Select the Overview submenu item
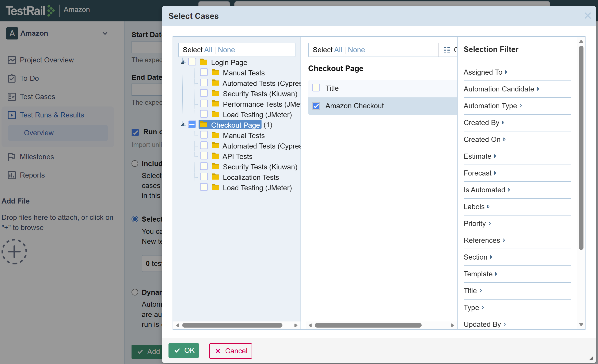The width and height of the screenshot is (598, 364). click(x=39, y=133)
